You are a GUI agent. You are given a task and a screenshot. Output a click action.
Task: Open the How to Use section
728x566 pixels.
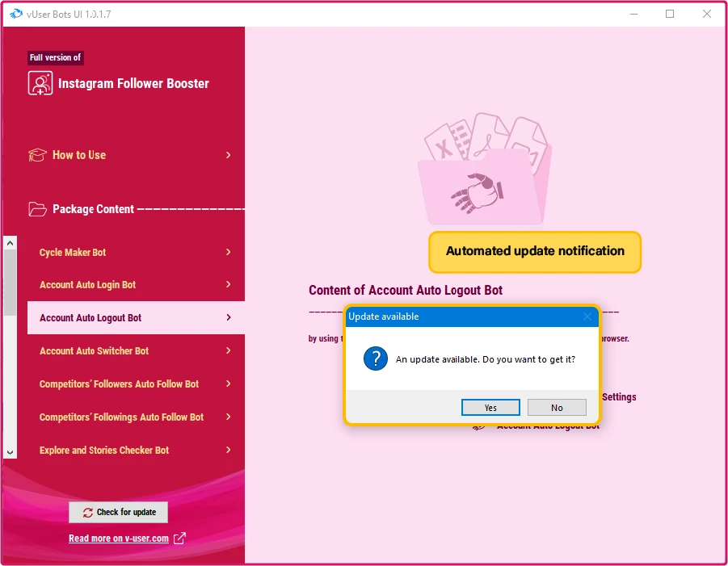[x=130, y=155]
